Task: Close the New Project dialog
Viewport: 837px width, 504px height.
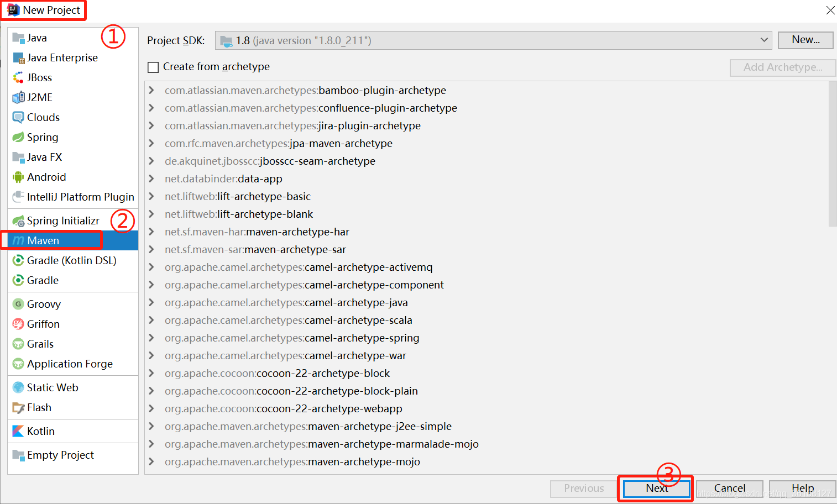Action: pyautogui.click(x=830, y=11)
